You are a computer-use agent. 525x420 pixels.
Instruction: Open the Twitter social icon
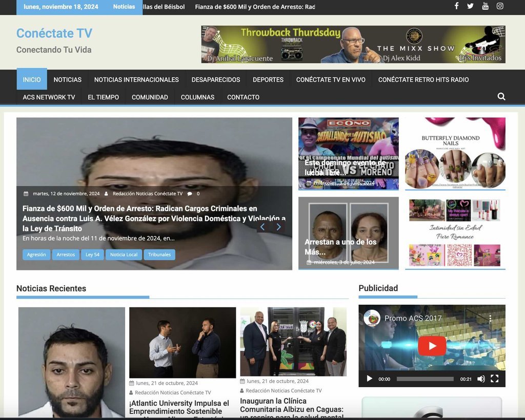point(471,6)
